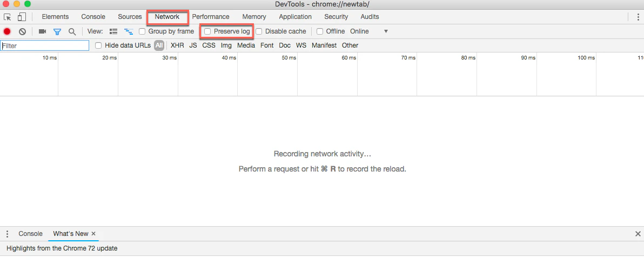Select the Network tab
This screenshot has width=644, height=263.
[x=167, y=17]
